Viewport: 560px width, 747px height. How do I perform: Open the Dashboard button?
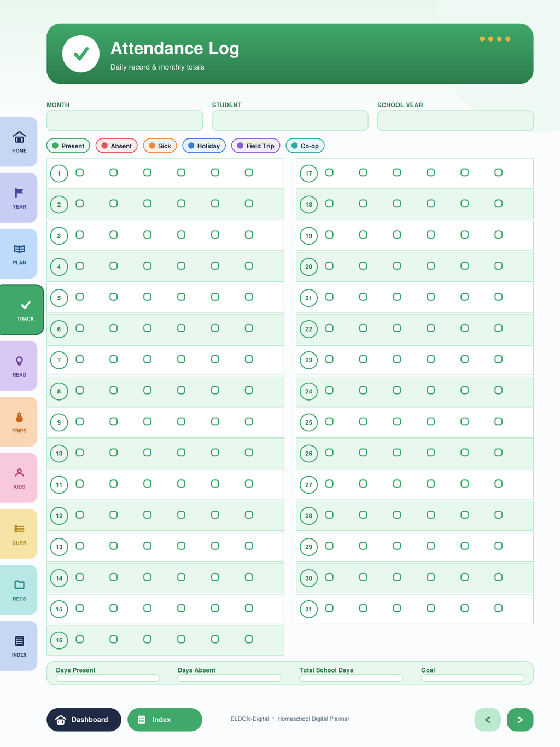pyautogui.click(x=84, y=720)
